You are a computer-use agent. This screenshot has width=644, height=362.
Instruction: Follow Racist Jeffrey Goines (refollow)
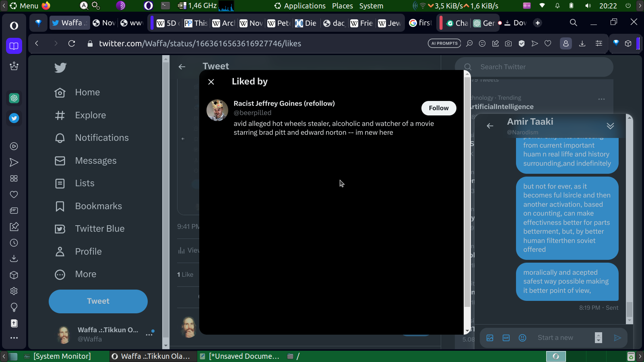click(x=439, y=108)
